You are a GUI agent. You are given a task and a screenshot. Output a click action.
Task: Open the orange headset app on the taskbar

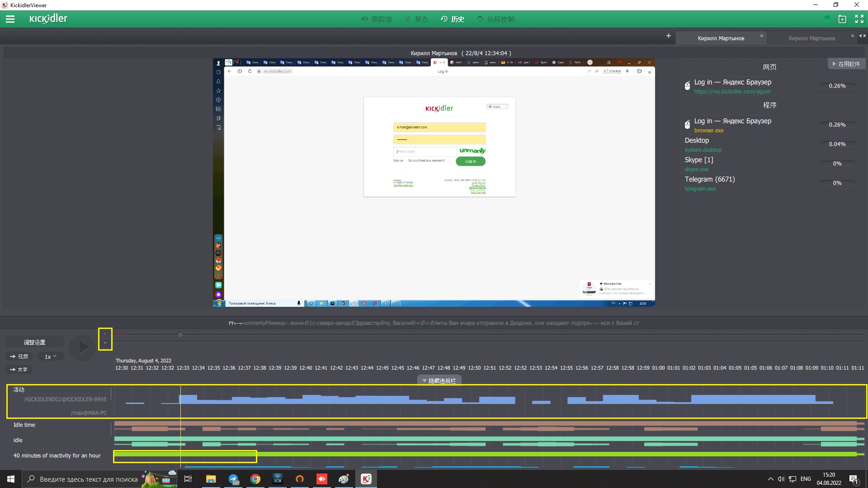click(x=300, y=479)
